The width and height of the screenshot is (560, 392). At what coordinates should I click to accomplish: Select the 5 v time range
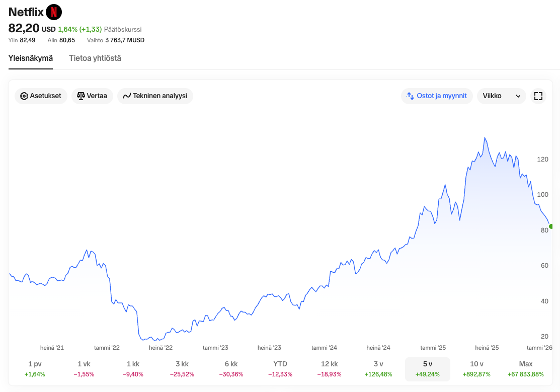point(428,369)
